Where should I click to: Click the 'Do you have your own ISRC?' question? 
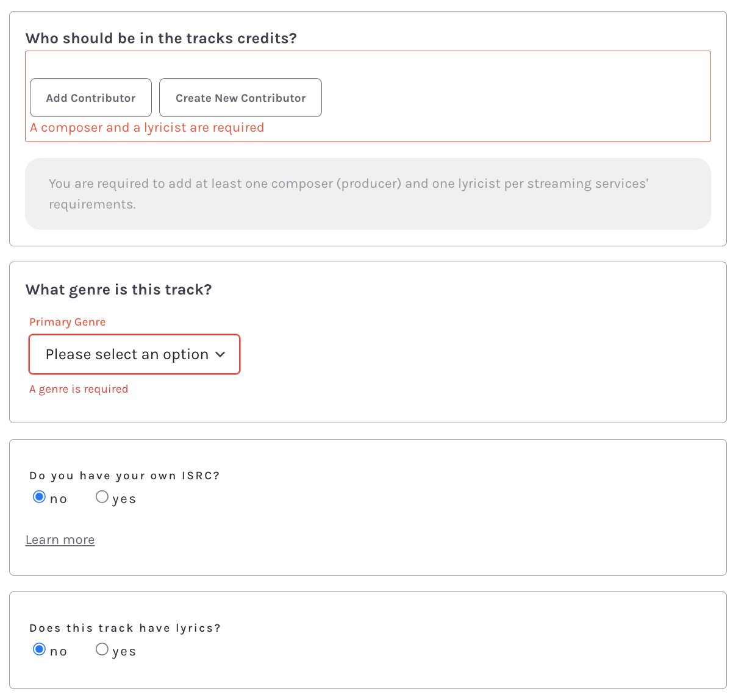coord(124,476)
